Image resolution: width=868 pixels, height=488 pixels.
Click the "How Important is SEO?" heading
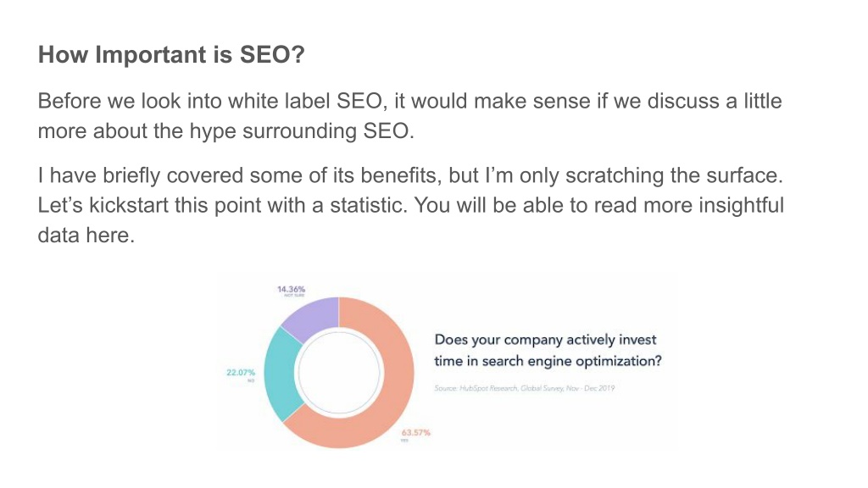(171, 55)
